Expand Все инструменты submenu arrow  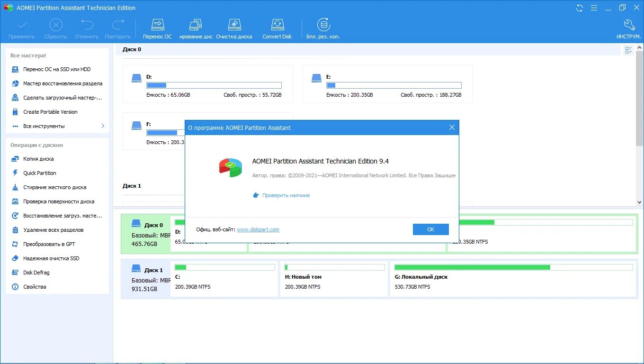tap(103, 126)
